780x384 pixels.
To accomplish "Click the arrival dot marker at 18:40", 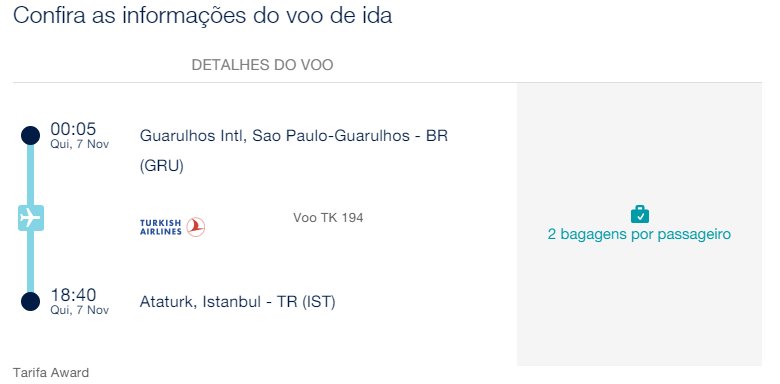I will coord(30,301).
